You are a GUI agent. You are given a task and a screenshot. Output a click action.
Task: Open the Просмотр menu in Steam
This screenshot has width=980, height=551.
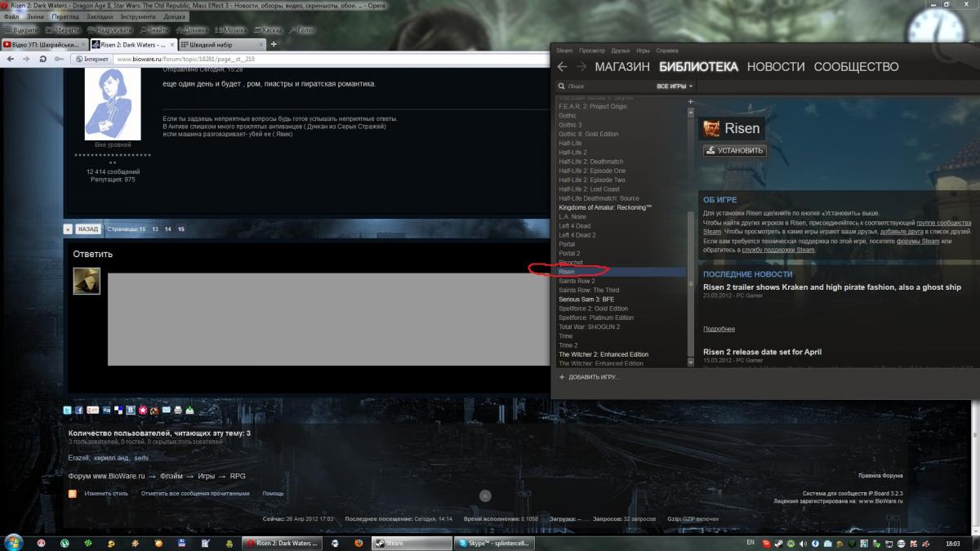pos(591,51)
